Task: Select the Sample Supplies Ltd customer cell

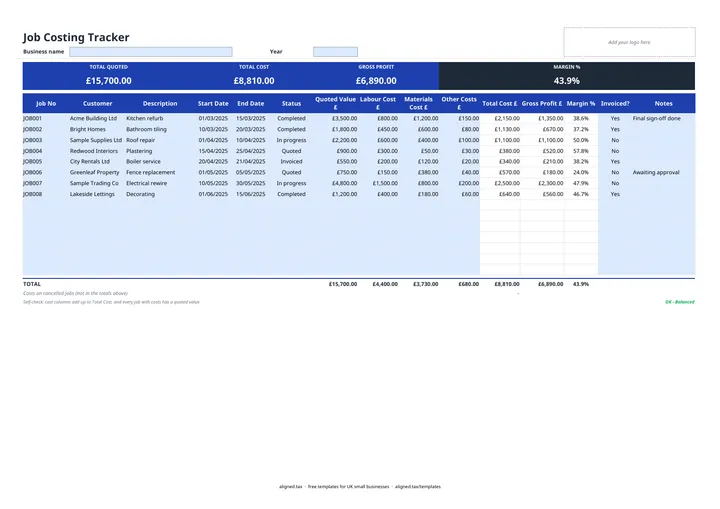Action: (96, 140)
